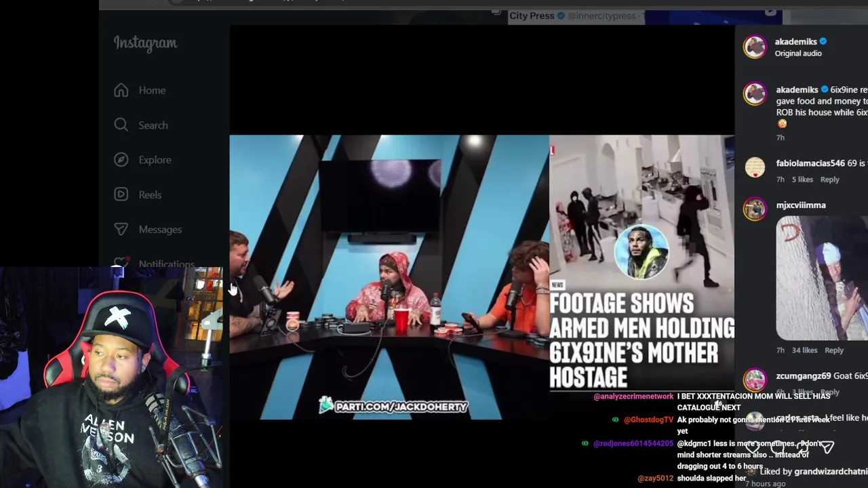Click the comment bubble icon under the post
Image resolution: width=868 pixels, height=488 pixels.
coord(778,447)
